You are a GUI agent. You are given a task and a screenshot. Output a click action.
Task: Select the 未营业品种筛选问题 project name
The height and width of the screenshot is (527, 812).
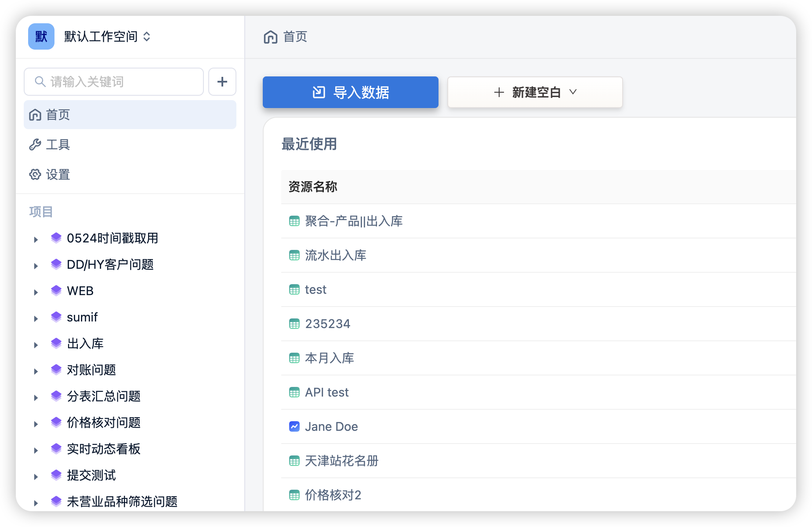point(122,502)
